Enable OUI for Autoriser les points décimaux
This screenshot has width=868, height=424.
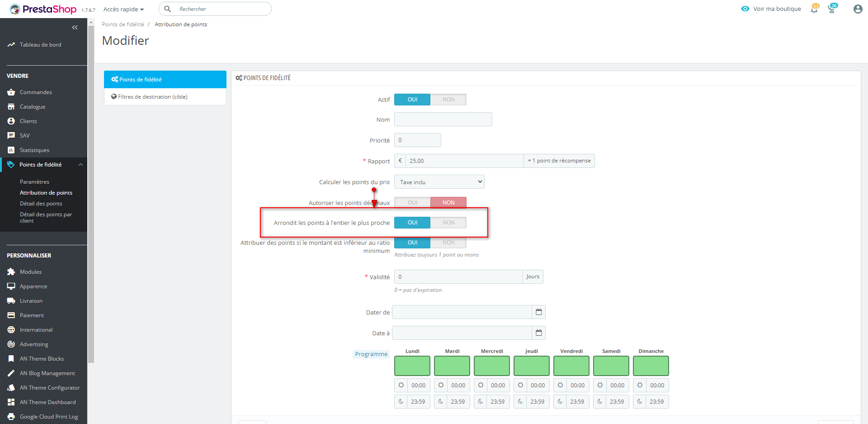tap(412, 203)
